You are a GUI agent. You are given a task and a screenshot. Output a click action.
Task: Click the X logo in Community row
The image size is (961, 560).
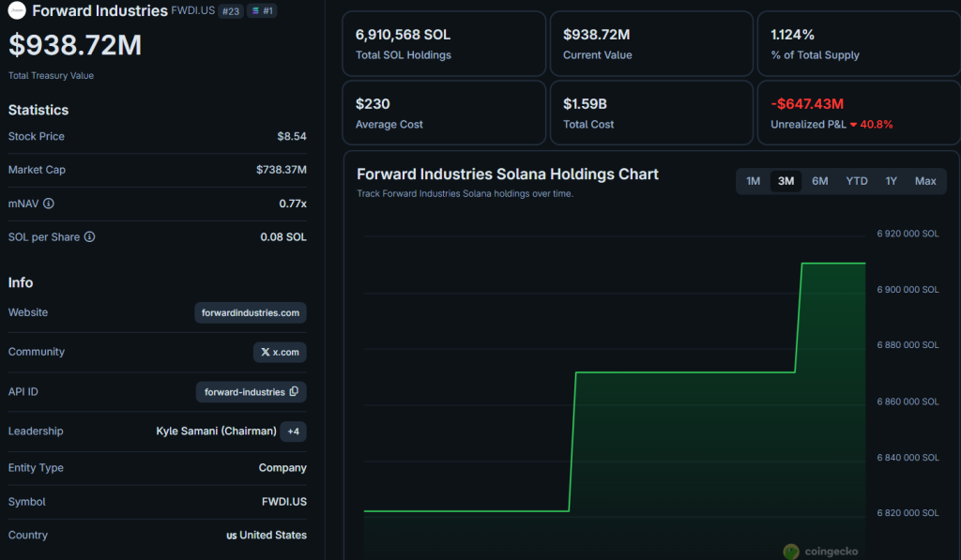coord(266,353)
